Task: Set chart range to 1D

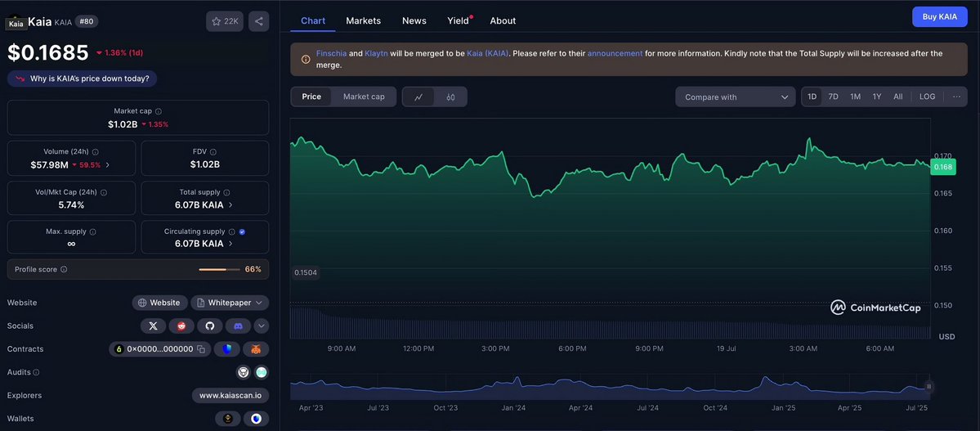Action: click(x=812, y=97)
